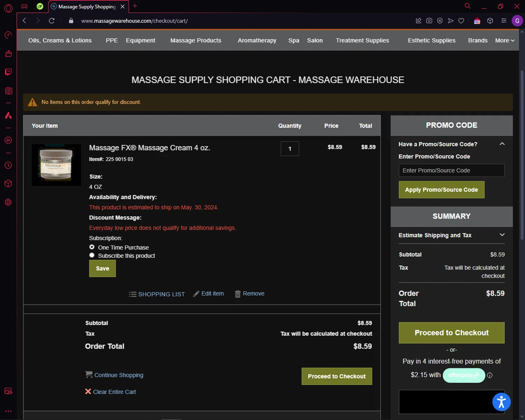Click Continue Shopping link
525x420 pixels.
114,375
